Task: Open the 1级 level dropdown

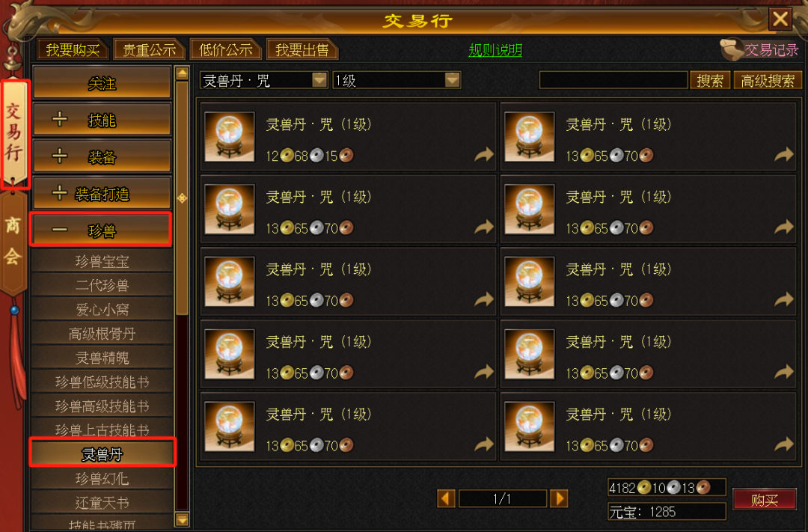Action: click(x=452, y=80)
